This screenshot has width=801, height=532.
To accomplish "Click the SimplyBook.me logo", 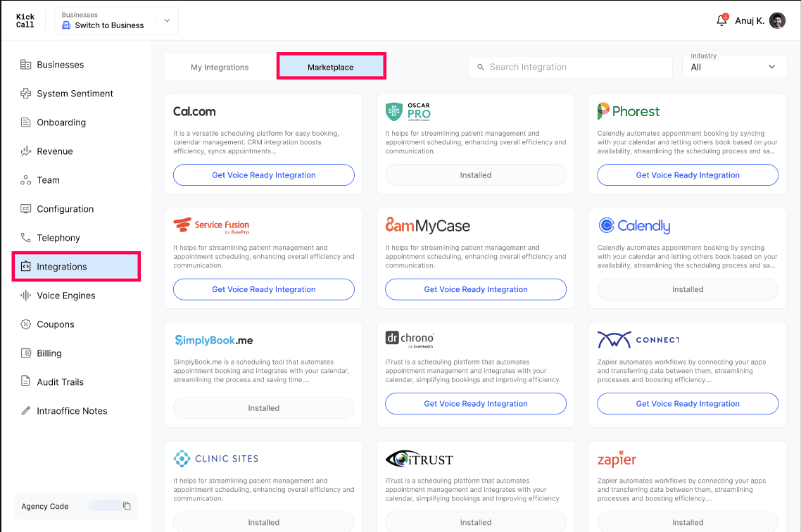I will click(x=213, y=340).
